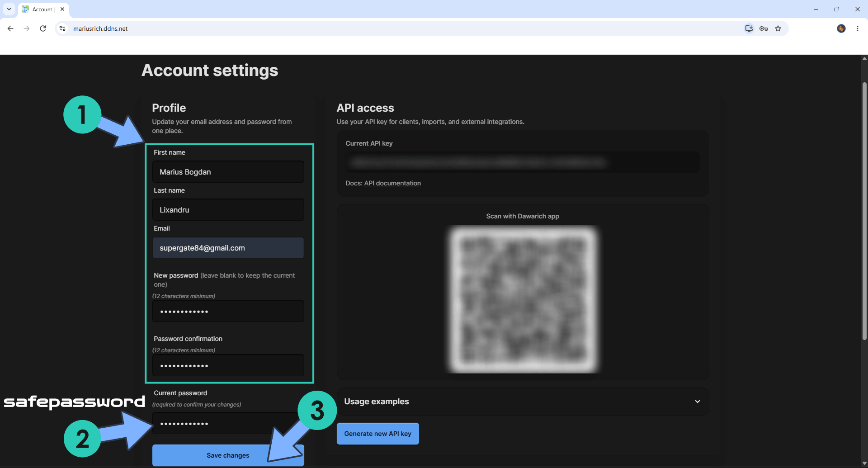The image size is (868, 468).
Task: Click the browser forward arrow
Action: pyautogui.click(x=27, y=28)
